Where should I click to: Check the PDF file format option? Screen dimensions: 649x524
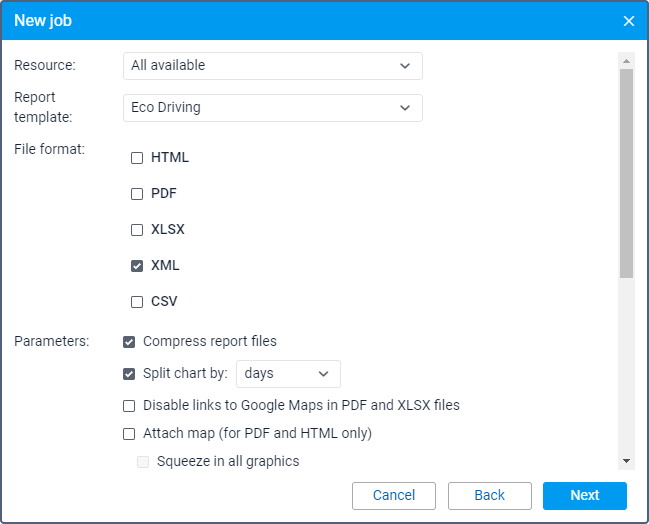(137, 194)
